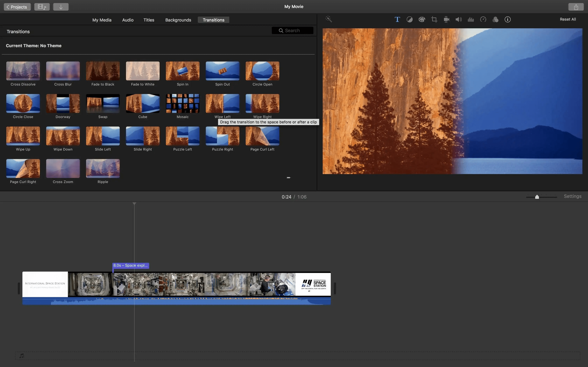Screen dimensions: 588x367
Task: Select the Filter/Effects tool icon
Action: 495,19
